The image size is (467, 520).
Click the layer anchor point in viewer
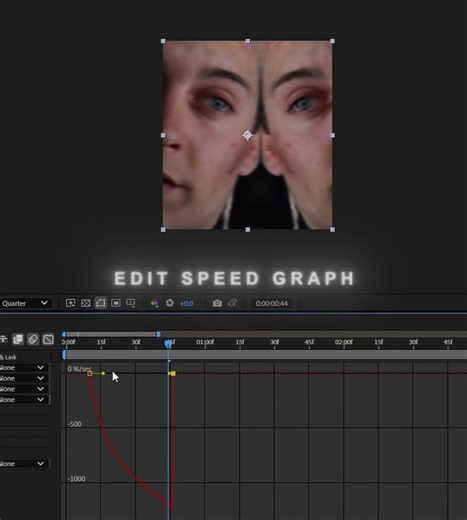click(247, 135)
